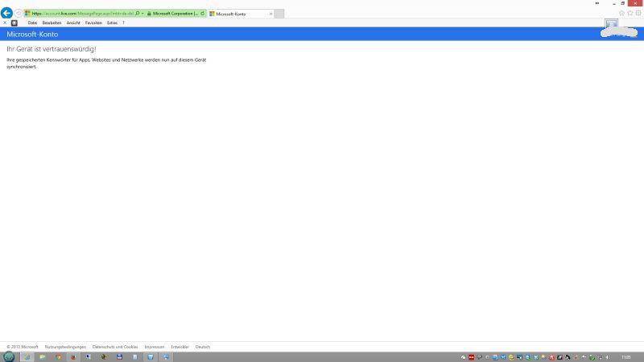Open the Extras menu
Viewport: 644px width, 362px height.
click(112, 23)
